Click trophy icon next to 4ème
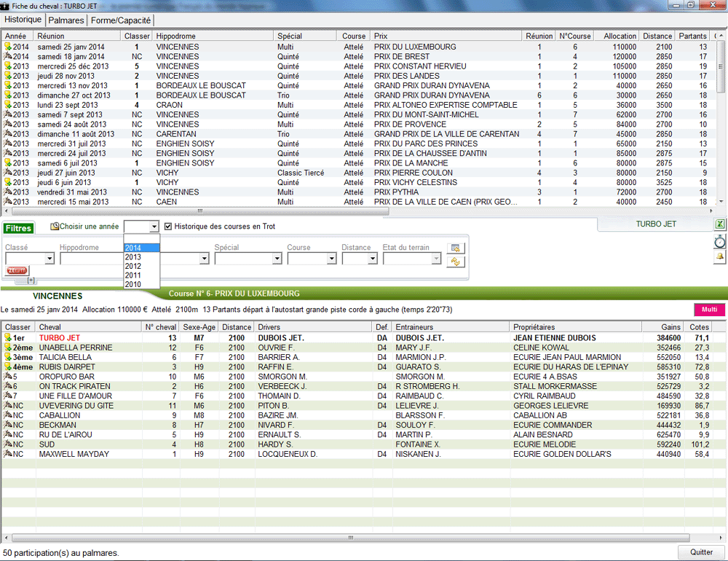 tap(7, 366)
